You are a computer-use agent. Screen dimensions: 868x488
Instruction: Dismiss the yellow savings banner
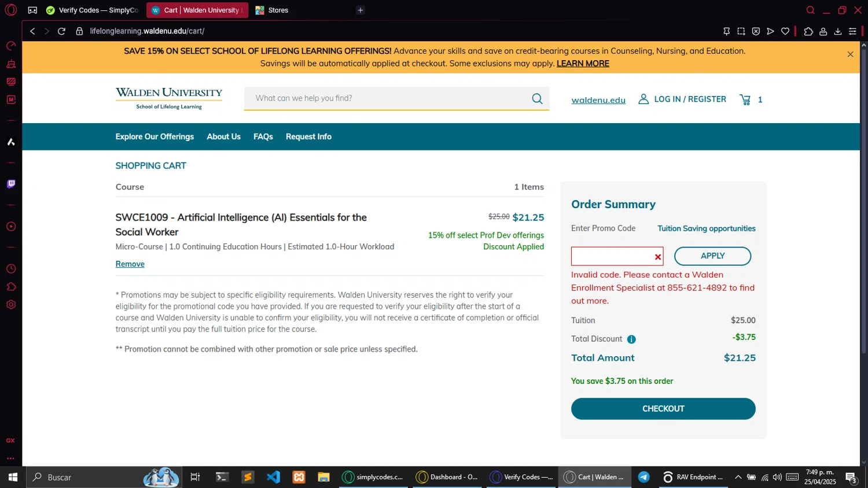(850, 54)
